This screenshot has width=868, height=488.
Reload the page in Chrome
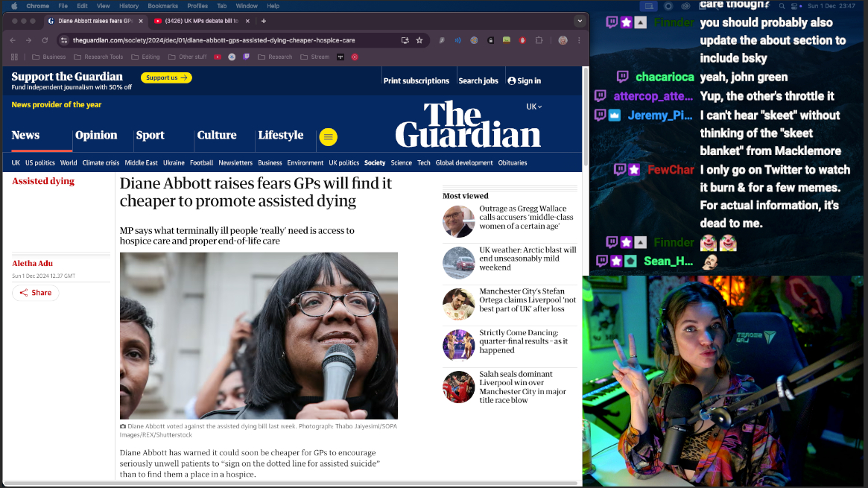[45, 40]
